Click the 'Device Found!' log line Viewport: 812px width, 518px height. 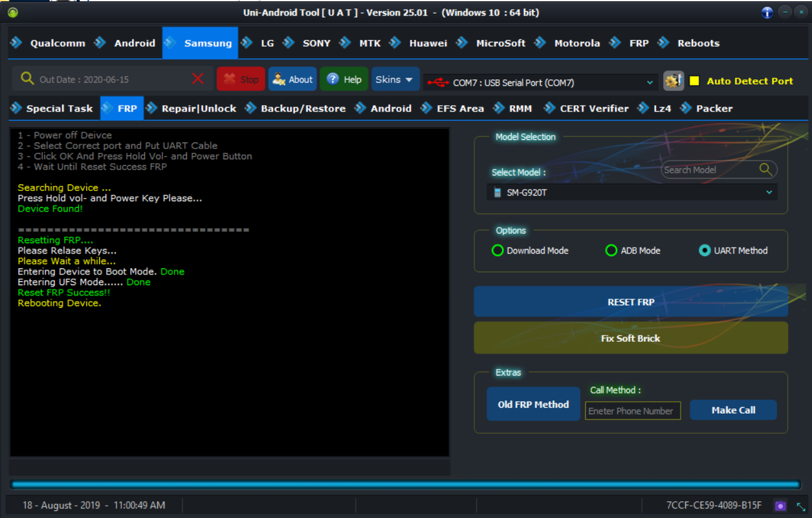click(50, 208)
